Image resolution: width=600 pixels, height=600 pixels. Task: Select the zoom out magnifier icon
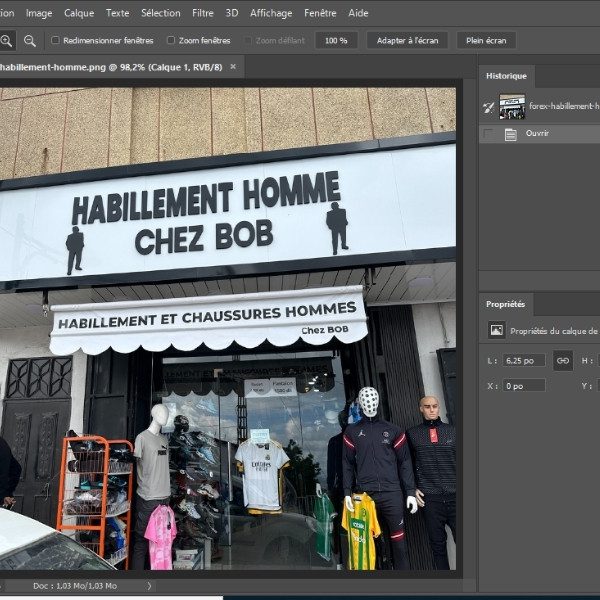pyautogui.click(x=30, y=41)
